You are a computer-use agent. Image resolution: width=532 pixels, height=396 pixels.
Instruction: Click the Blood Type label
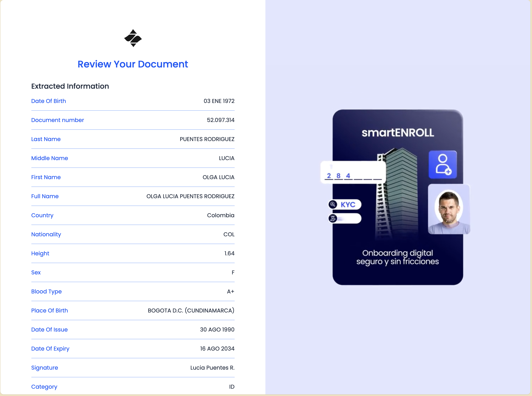point(46,291)
